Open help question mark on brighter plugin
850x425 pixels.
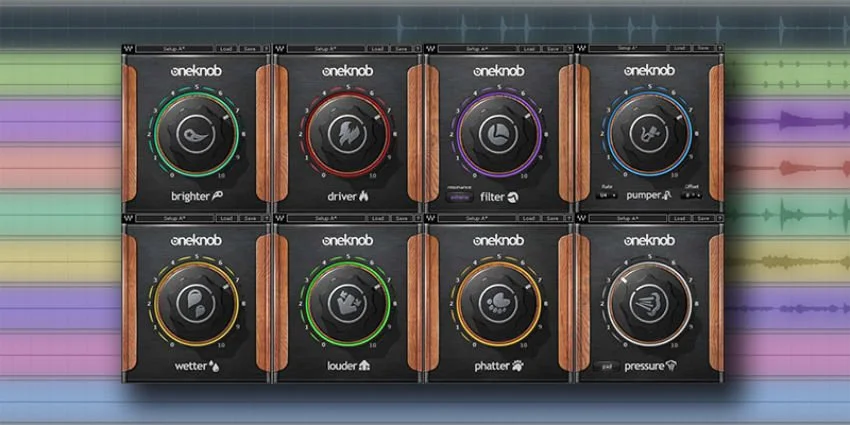pos(266,49)
